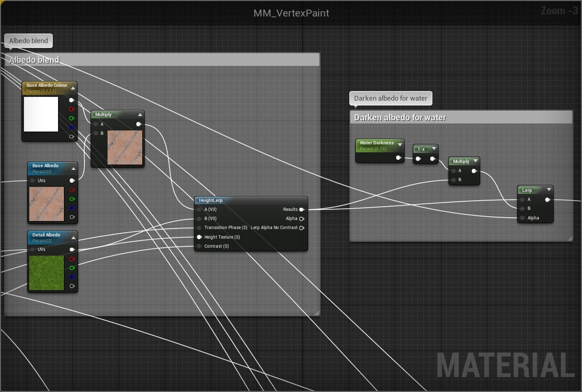Viewport: 582px width, 392px height.
Task: Click the Albedo blend comment box resize handle
Action: (x=317, y=313)
